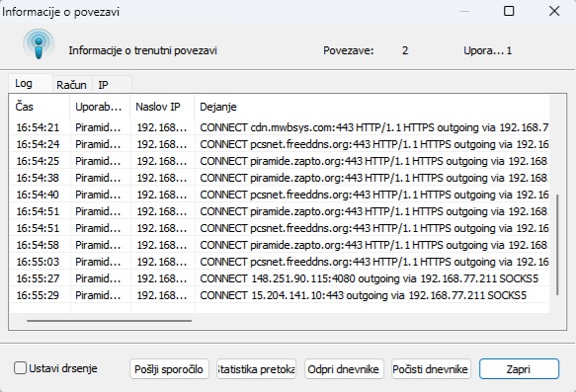This screenshot has width=576, height=392.
Task: Select log row at 16:55:27
Action: coord(280,278)
